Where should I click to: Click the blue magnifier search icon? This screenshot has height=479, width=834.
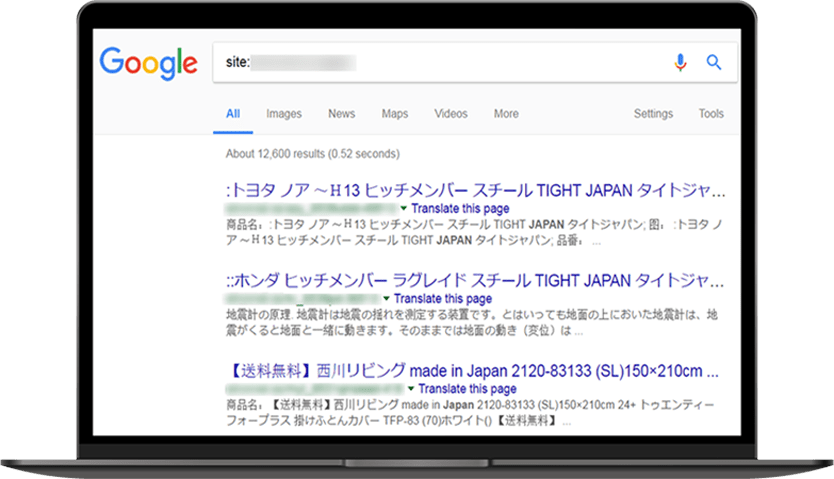coord(714,62)
